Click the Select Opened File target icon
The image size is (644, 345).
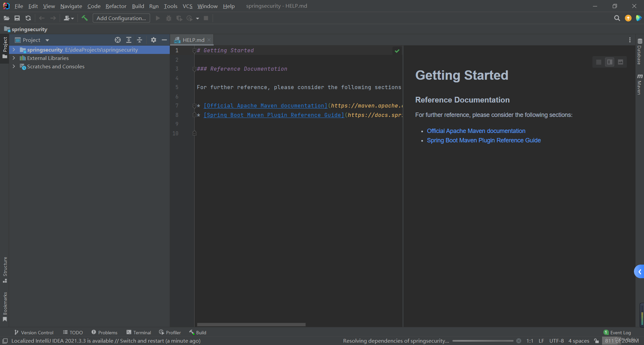click(118, 40)
